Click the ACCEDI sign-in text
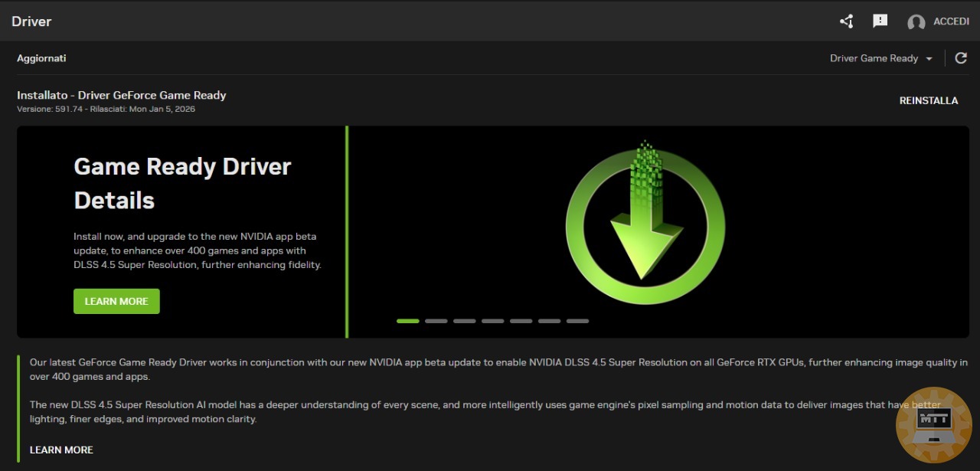This screenshot has height=471, width=980. tap(951, 21)
